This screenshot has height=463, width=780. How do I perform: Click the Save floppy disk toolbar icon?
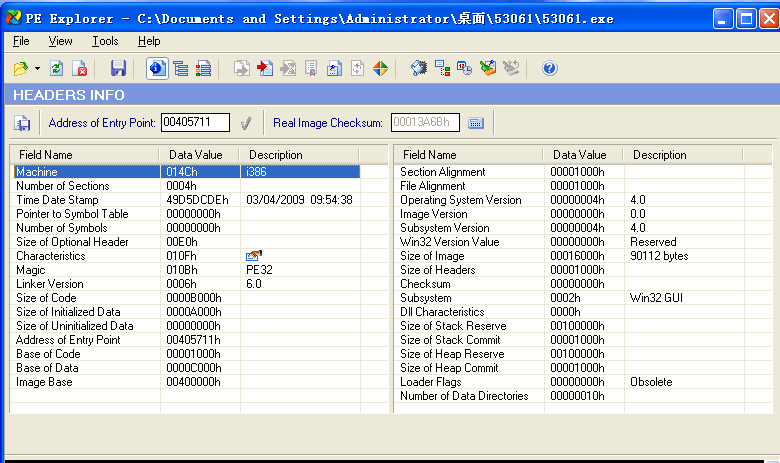(x=118, y=69)
